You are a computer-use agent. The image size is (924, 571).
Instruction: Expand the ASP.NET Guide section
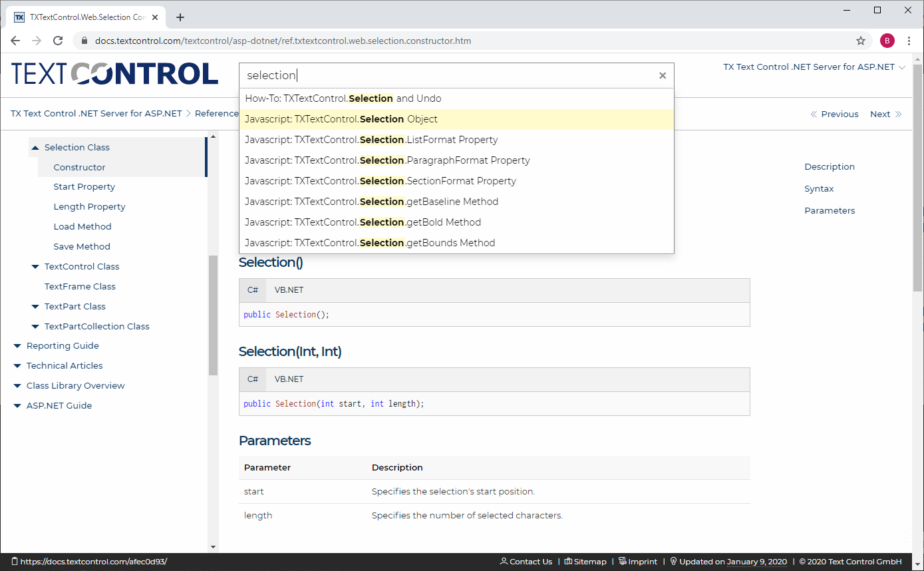pyautogui.click(x=17, y=406)
